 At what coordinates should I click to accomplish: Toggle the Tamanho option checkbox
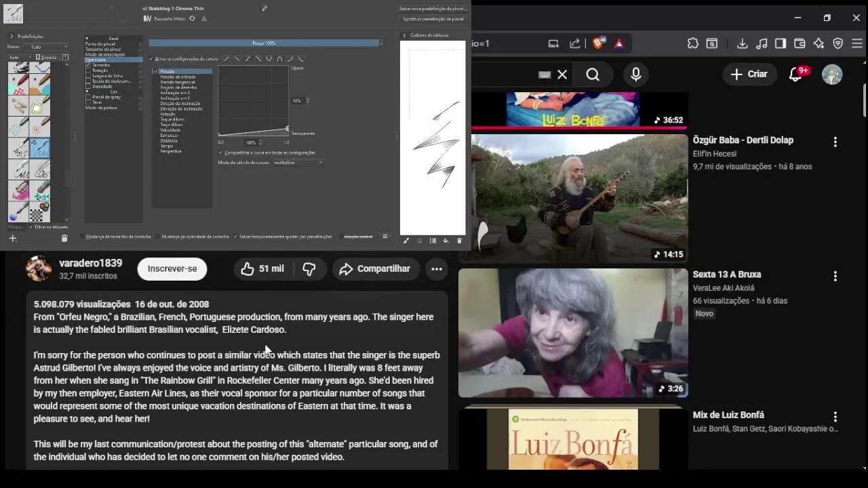[88, 65]
